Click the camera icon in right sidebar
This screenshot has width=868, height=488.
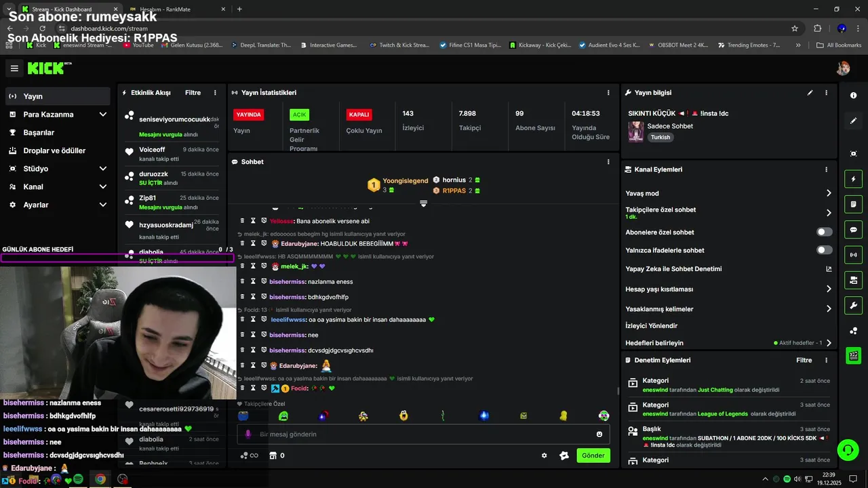(x=853, y=280)
